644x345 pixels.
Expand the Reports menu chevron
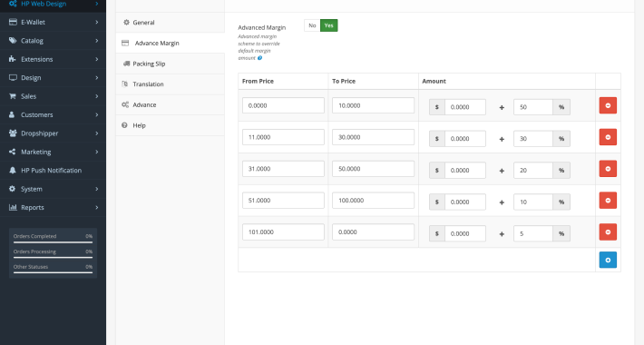97,207
